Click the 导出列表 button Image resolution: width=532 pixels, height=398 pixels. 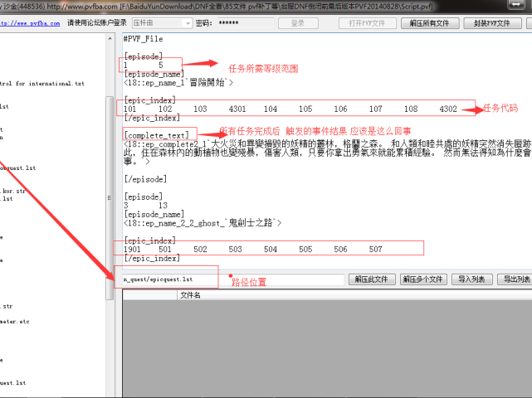coord(515,279)
